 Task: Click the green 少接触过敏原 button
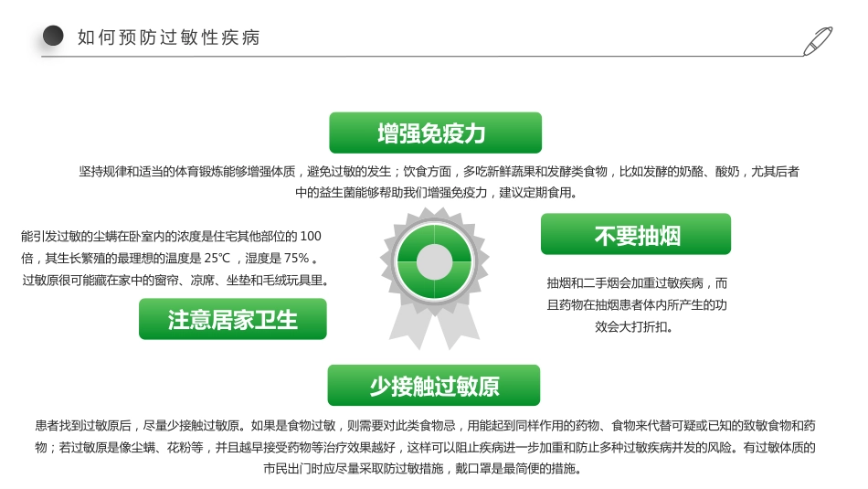point(433,386)
